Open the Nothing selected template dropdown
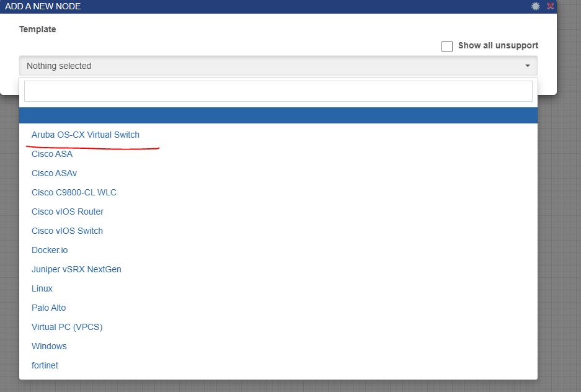The width and height of the screenshot is (581, 392). pos(278,66)
